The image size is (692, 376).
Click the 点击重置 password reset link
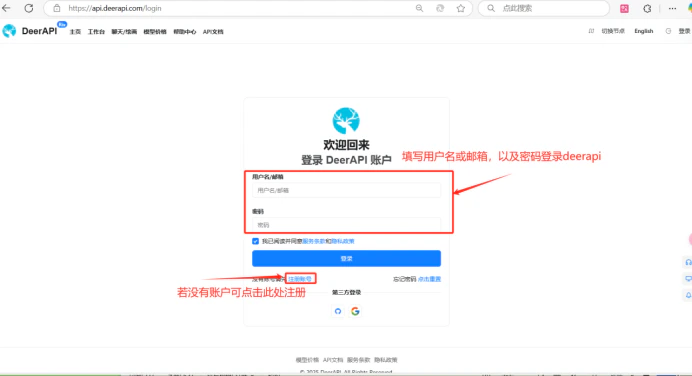[x=429, y=279]
